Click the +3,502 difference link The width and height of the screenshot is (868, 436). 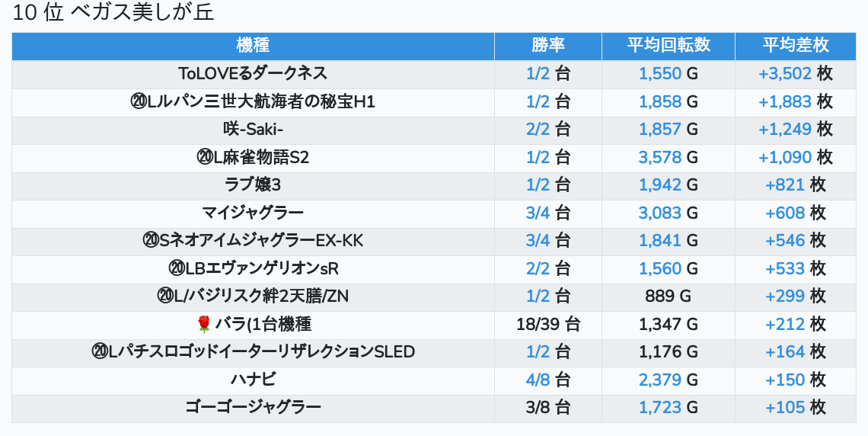click(x=785, y=74)
